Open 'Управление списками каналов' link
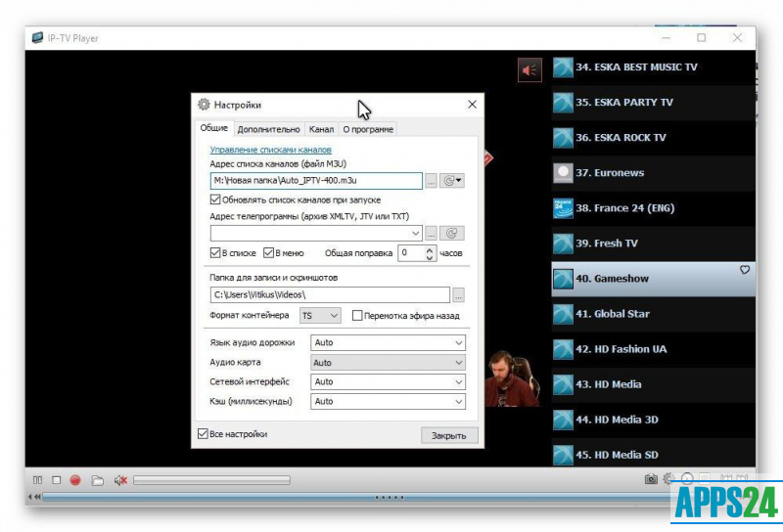 click(270, 150)
